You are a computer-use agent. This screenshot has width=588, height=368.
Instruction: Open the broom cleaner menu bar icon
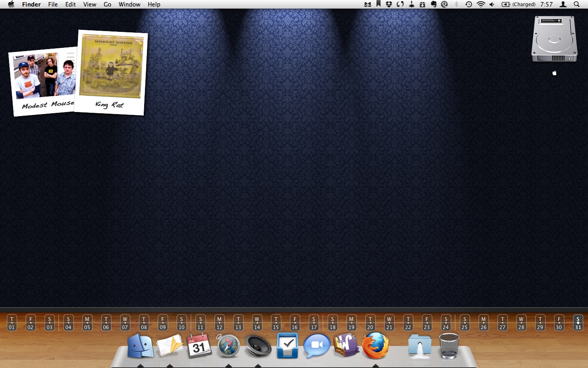coord(412,4)
